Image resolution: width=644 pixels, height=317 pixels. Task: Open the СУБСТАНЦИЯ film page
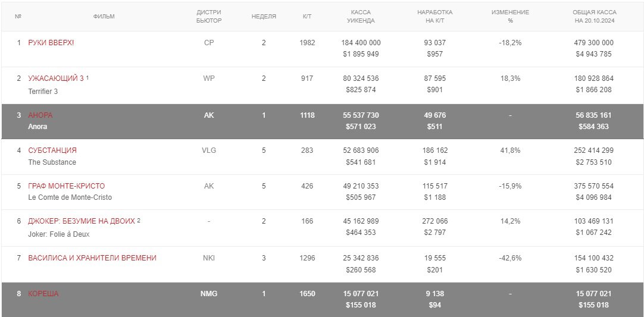[52, 150]
